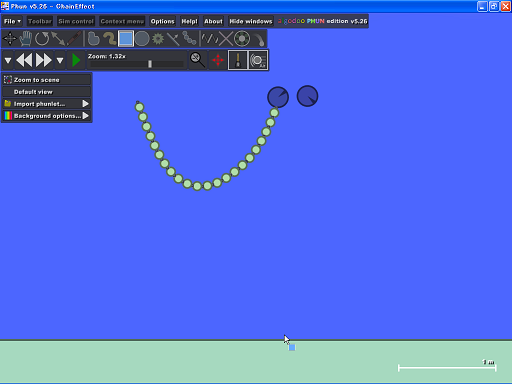Click the redo fast-forward button
The image size is (512, 384).
pyautogui.click(x=44, y=60)
